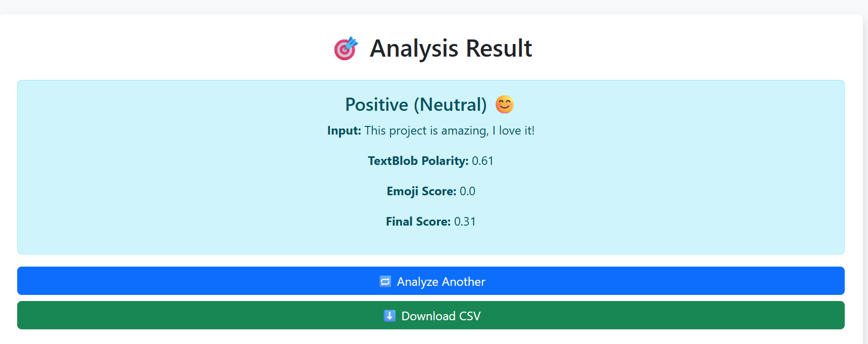Click the refresh icon inside Analyze Another button
The height and width of the screenshot is (344, 868).
click(x=385, y=281)
